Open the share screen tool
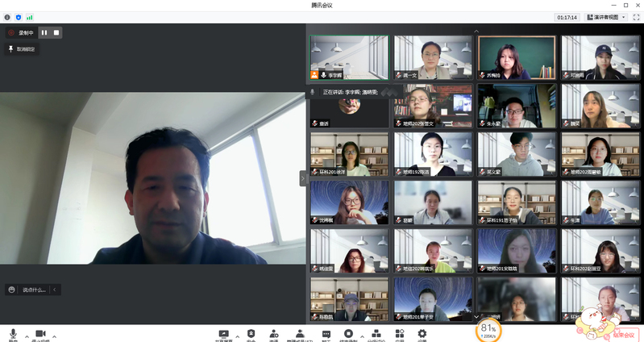The image size is (644, 342). tap(223, 334)
